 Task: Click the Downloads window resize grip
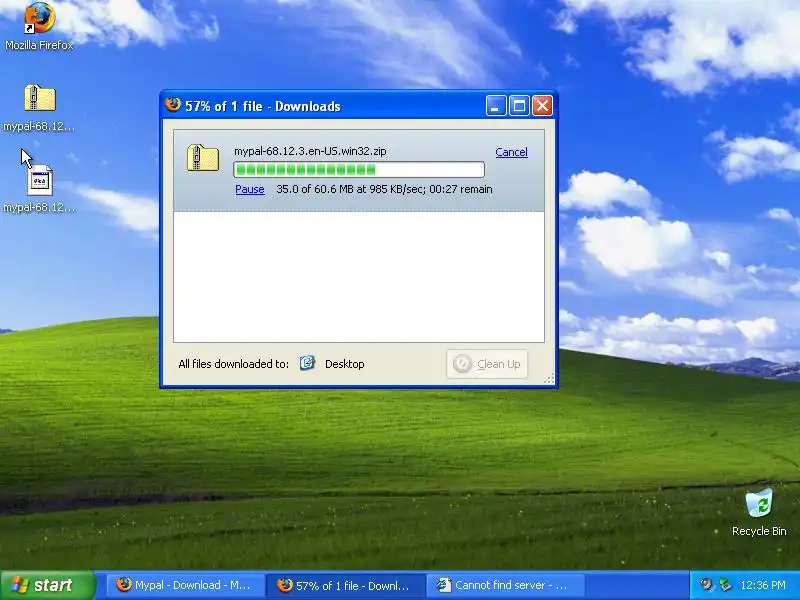549,378
